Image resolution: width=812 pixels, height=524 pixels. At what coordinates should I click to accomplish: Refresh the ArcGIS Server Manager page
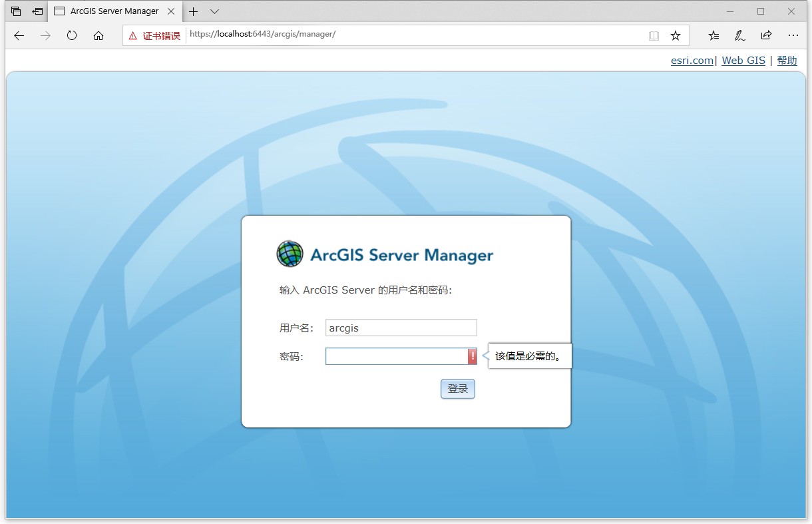point(72,35)
